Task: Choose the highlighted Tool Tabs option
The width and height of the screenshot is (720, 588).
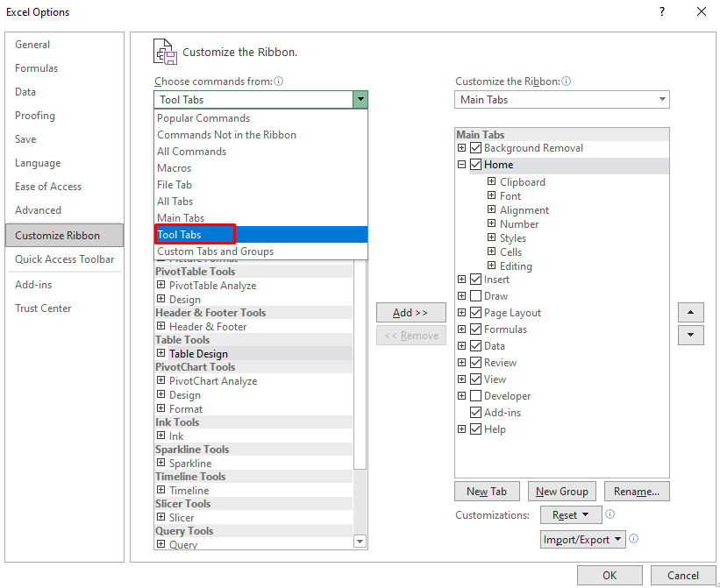Action: [260, 234]
